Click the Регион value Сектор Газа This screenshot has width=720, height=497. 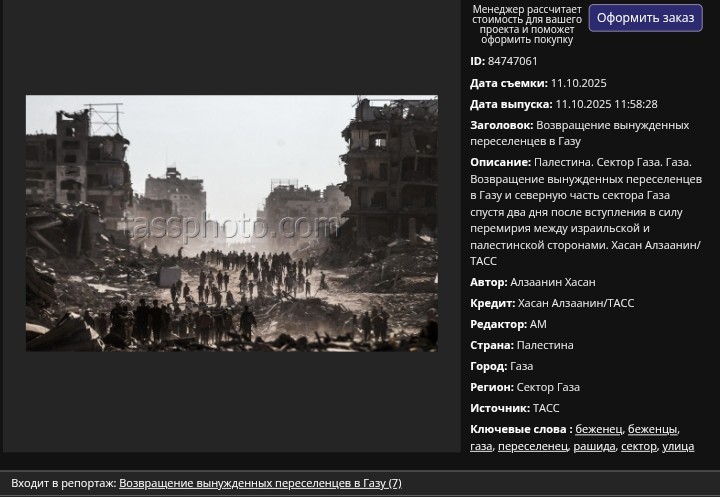click(x=547, y=387)
